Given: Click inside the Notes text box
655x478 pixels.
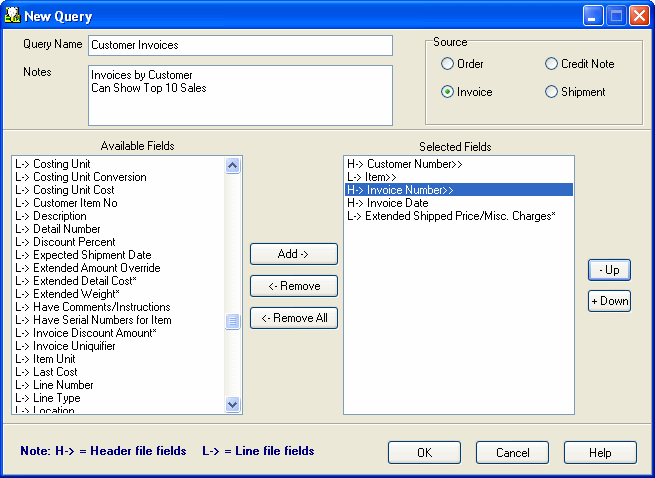Looking at the screenshot, I should (240, 96).
